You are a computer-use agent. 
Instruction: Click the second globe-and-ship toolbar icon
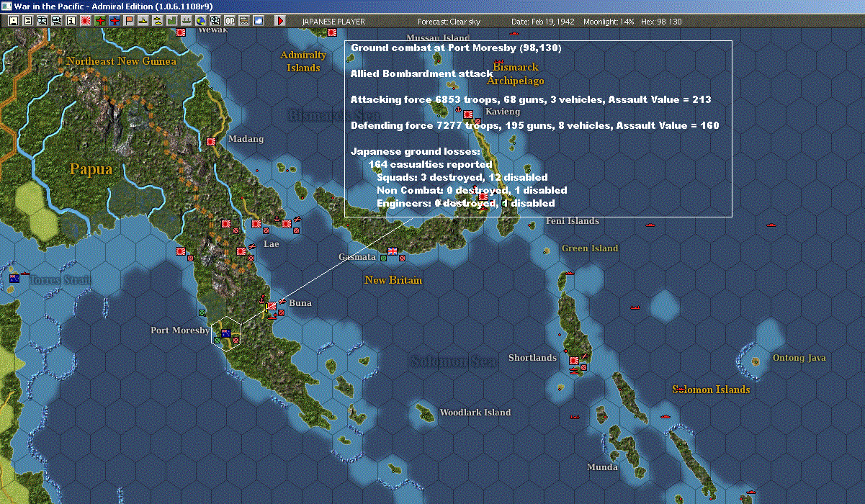56,21
